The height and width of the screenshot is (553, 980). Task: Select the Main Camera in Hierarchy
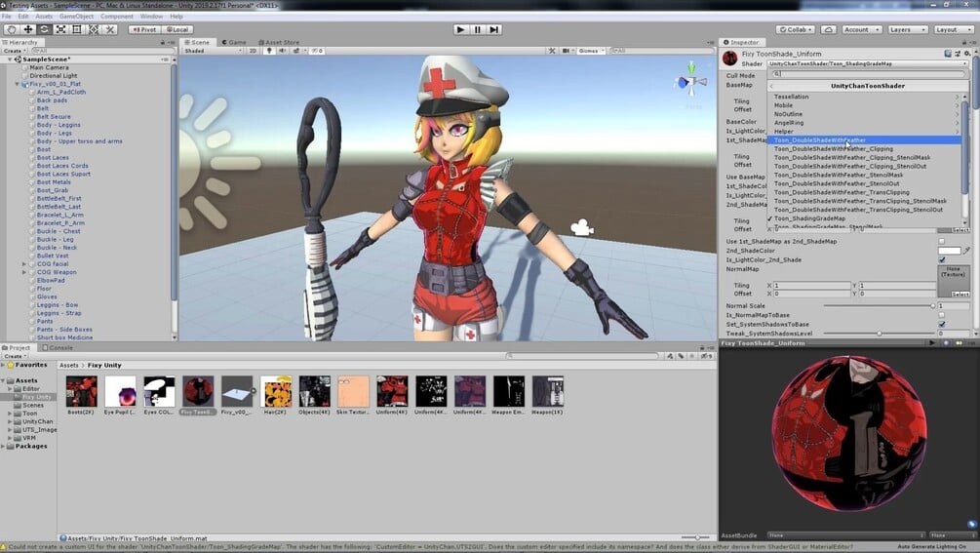pos(49,67)
